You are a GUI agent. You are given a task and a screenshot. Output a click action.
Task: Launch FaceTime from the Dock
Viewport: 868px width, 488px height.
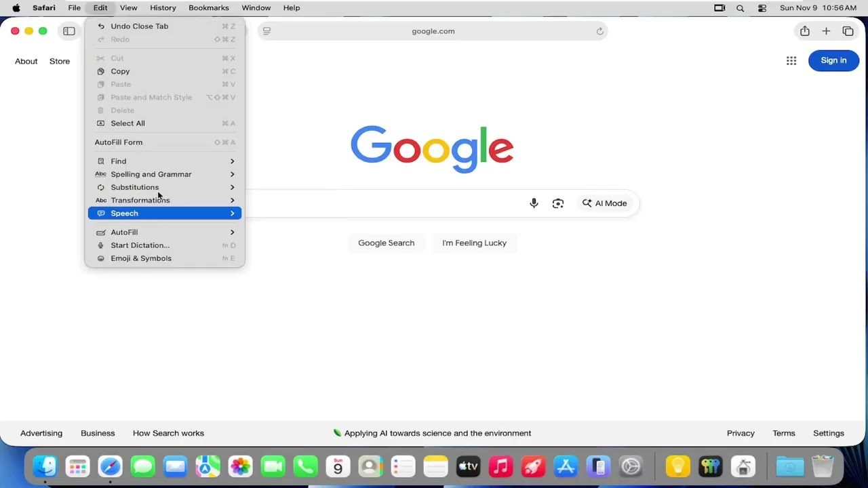pos(273,466)
